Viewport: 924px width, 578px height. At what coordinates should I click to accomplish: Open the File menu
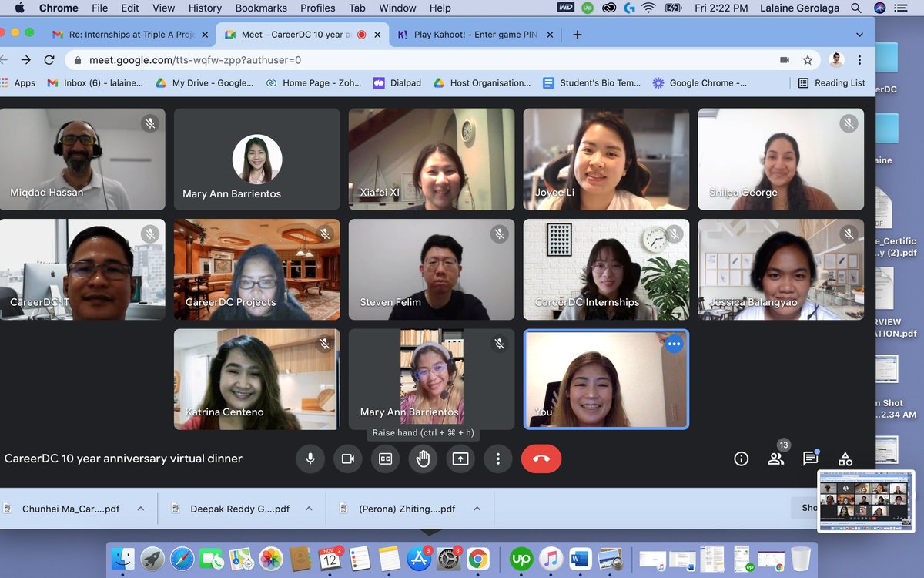(x=99, y=8)
